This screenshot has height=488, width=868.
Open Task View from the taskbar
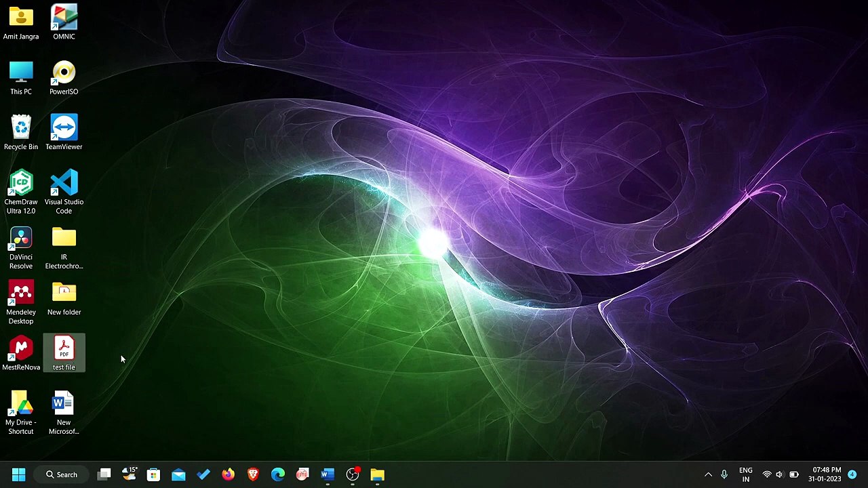pos(104,474)
